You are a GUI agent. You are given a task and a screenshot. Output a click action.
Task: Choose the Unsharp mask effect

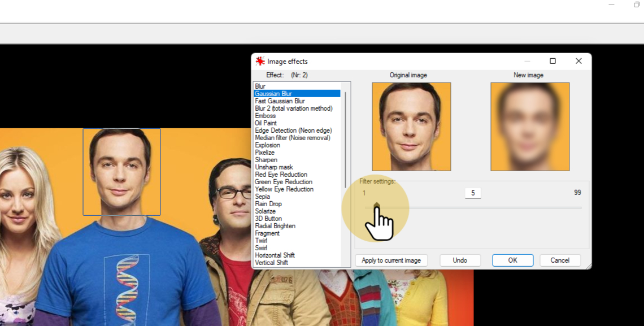pyautogui.click(x=274, y=167)
